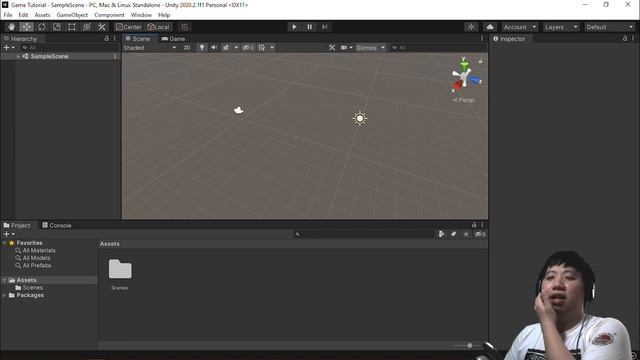Lock the Inspector panel

click(x=625, y=38)
